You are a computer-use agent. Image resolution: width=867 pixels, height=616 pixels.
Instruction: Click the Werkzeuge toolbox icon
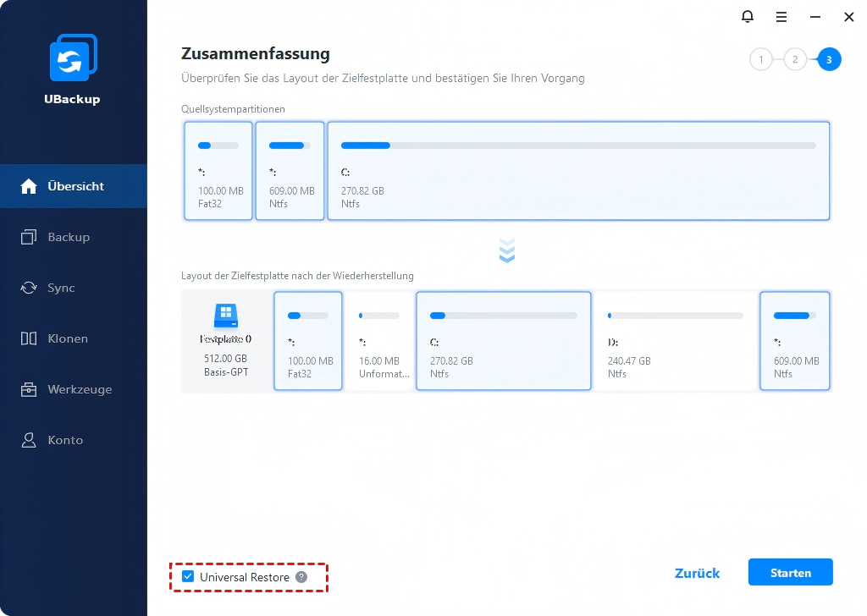coord(29,389)
